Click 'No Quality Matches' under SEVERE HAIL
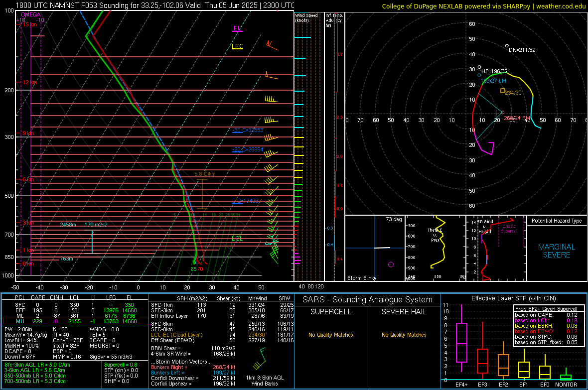Screen dimensions: 588x390 tap(404, 335)
